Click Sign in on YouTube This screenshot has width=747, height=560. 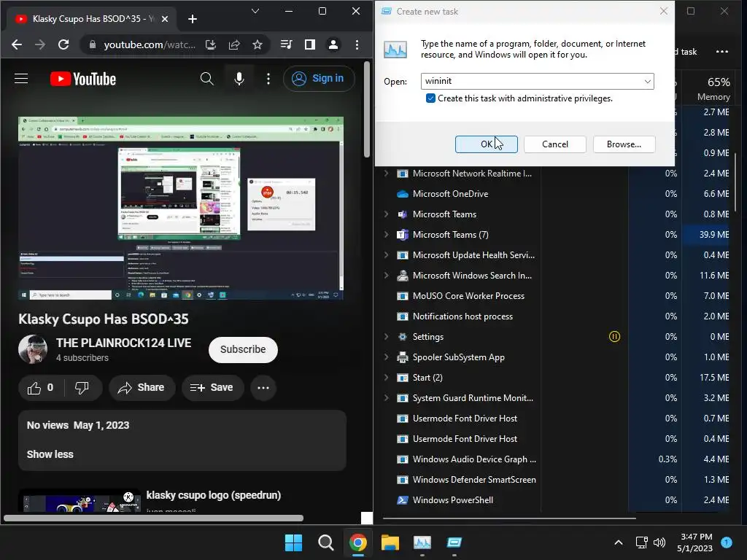pos(319,79)
